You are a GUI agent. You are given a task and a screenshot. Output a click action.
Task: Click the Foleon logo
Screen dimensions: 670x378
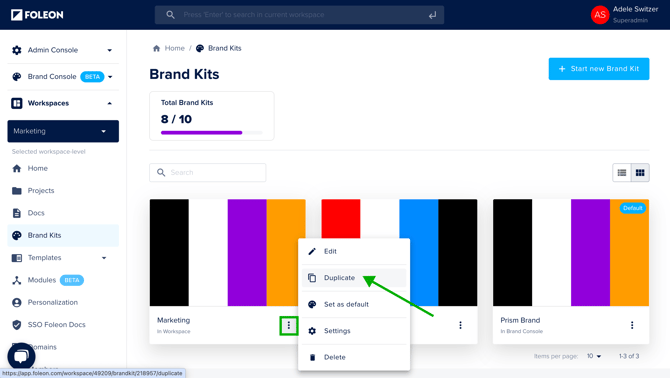[37, 15]
